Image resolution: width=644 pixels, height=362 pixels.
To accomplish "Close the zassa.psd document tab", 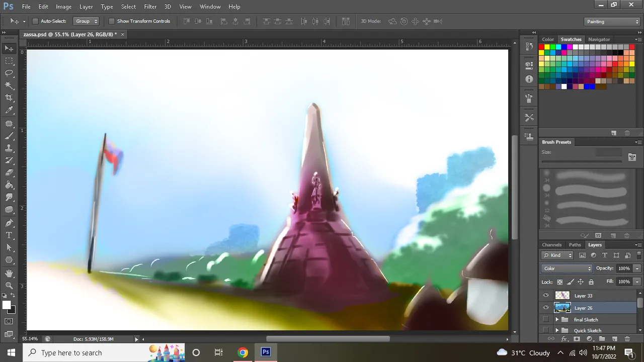I will [x=122, y=34].
